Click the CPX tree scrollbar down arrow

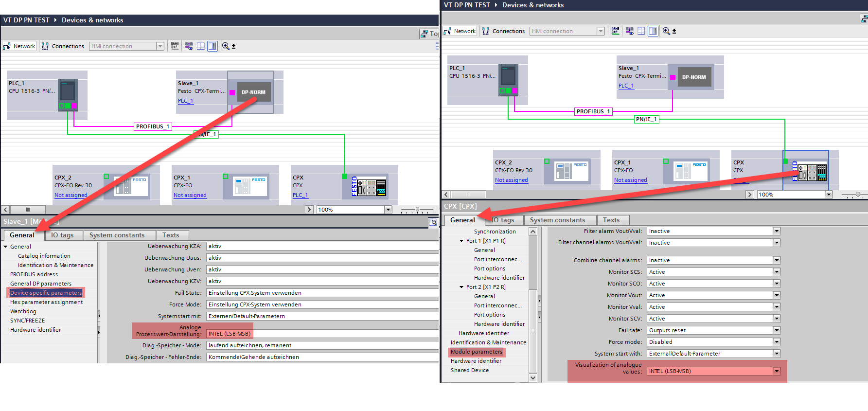click(x=533, y=378)
